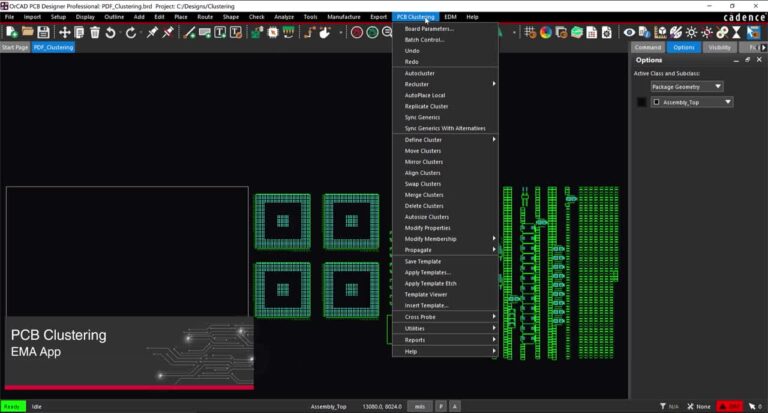Click the Place component chip icon
Image resolution: width=768 pixels, height=413 pixels.
point(272,32)
